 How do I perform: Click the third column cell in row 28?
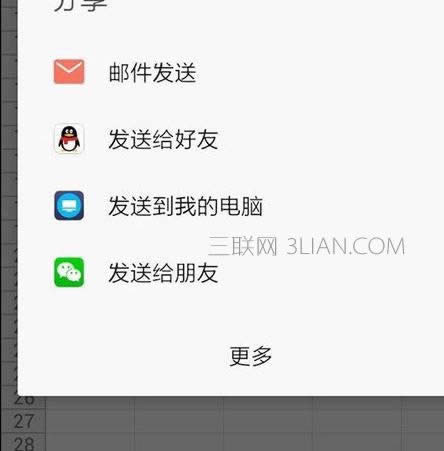click(x=268, y=442)
